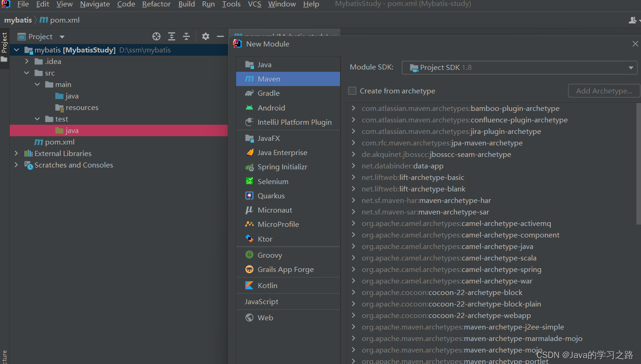The width and height of the screenshot is (641, 364).
Task: Collapse the mybatis root project node
Action: tap(17, 50)
